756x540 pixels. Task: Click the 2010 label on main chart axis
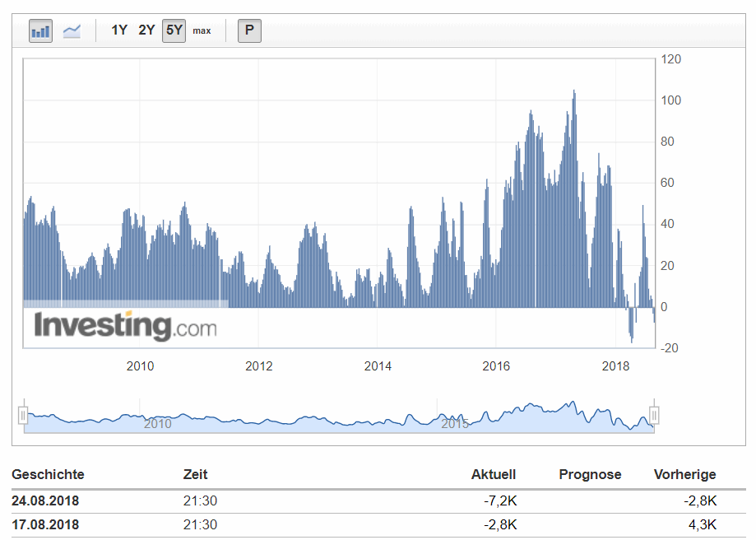140,366
